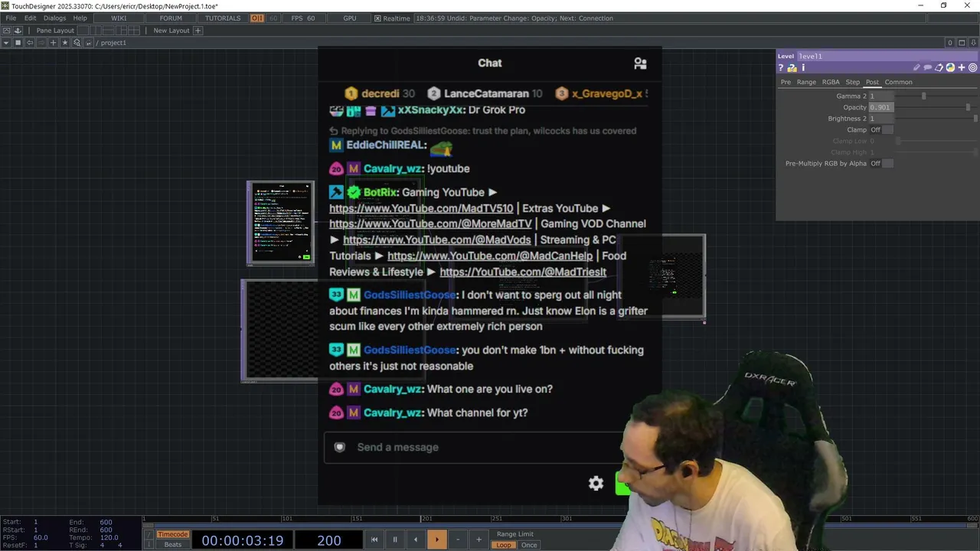Select the single pane layout icon
The image size is (980, 551).
point(84,31)
